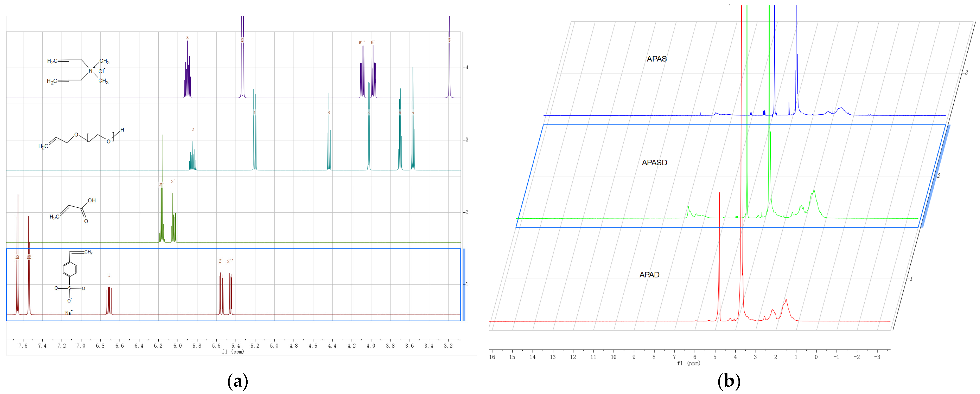Click the APAD spectrum label
980x394 pixels.
point(650,275)
